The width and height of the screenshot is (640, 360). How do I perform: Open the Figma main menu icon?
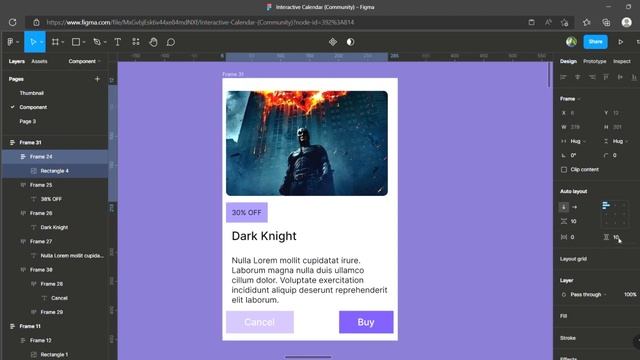pyautogui.click(x=11, y=42)
